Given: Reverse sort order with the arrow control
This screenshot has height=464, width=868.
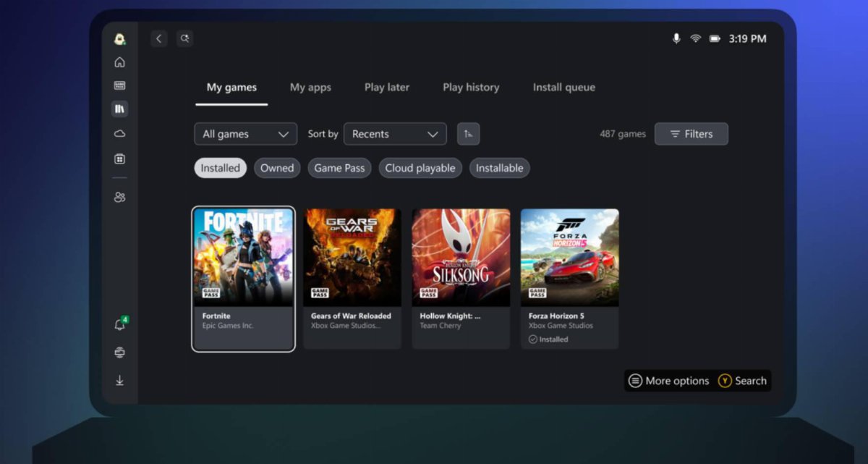Looking at the screenshot, I should pyautogui.click(x=469, y=133).
